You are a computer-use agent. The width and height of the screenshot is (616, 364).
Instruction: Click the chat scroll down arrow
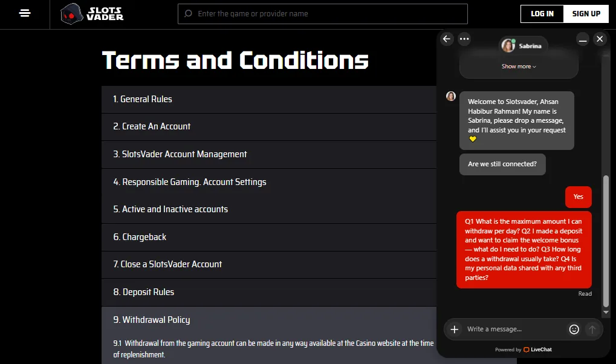pyautogui.click(x=606, y=312)
